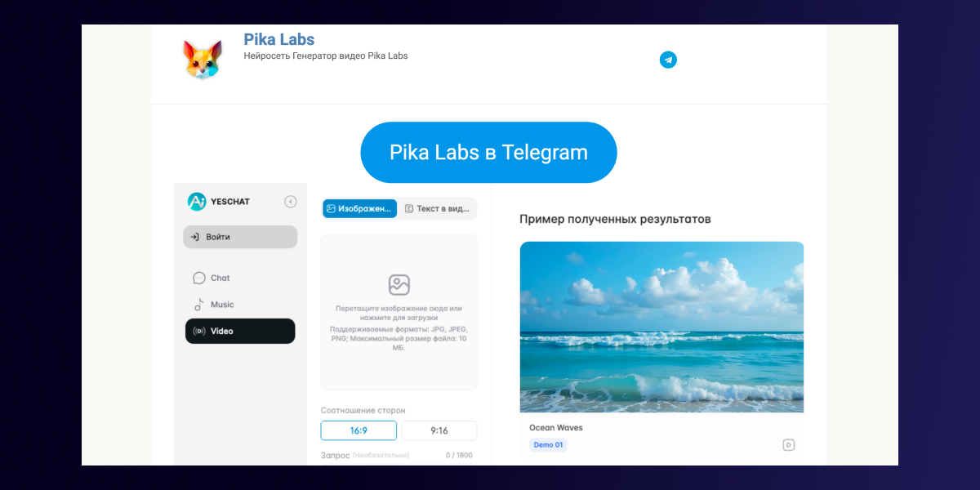Click the Войти login button
This screenshot has height=490, width=980.
[240, 237]
